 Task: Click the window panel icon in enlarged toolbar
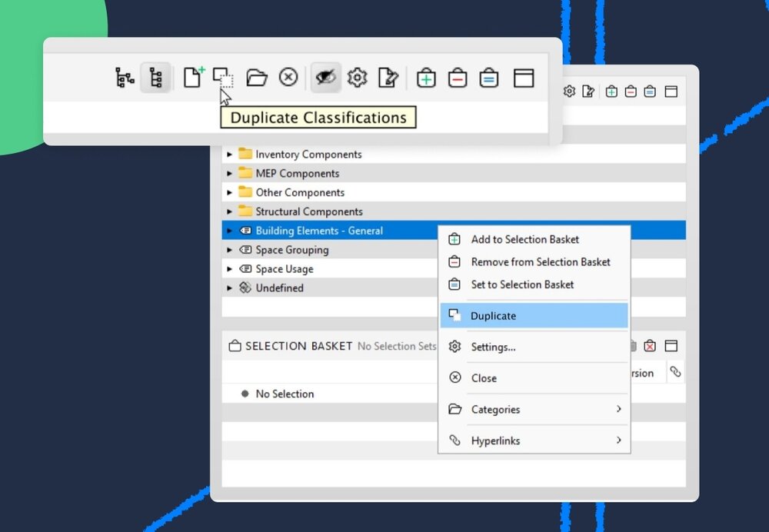[x=523, y=78]
